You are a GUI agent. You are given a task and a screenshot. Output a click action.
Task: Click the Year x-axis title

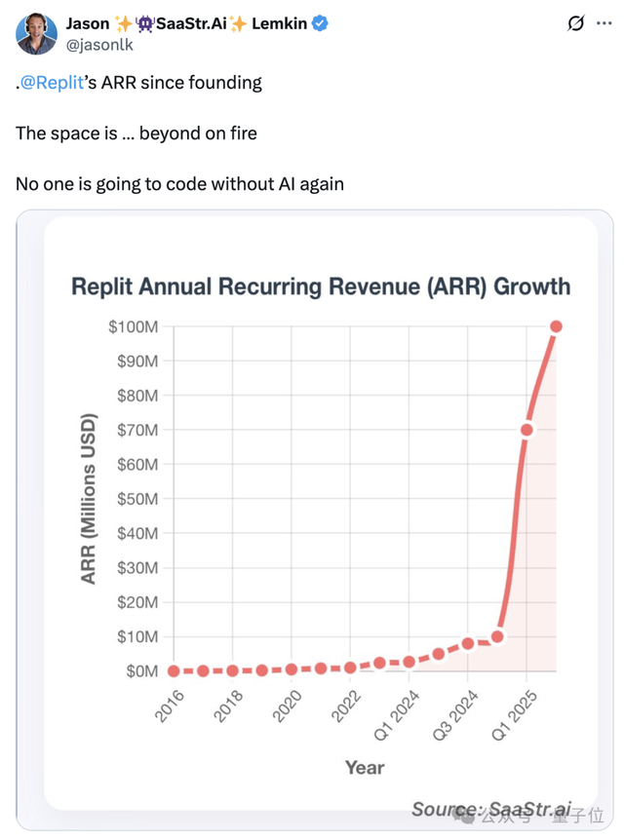[364, 768]
